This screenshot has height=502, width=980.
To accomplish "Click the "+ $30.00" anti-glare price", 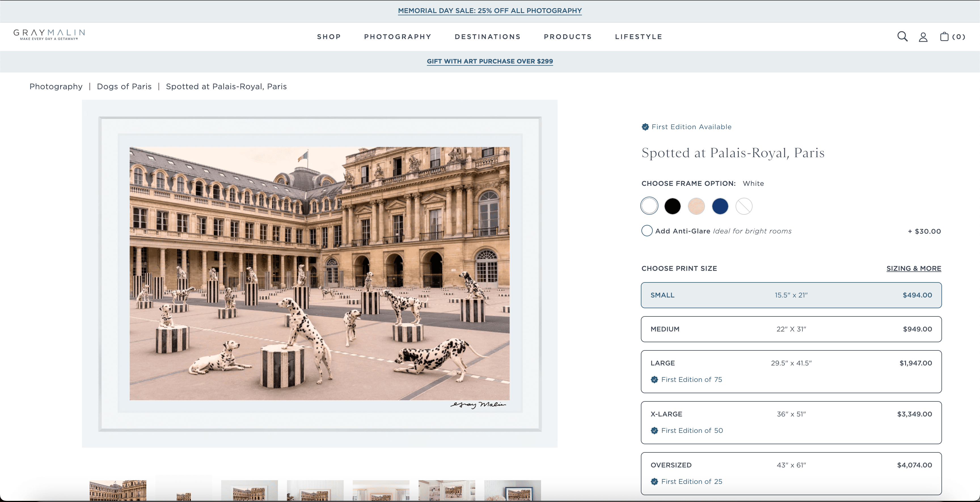I will pos(924,231).
